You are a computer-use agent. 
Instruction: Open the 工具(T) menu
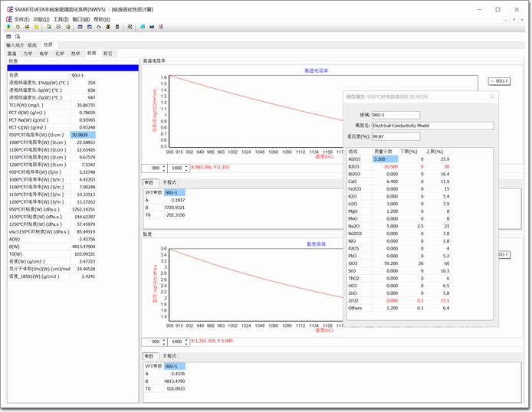(61, 18)
